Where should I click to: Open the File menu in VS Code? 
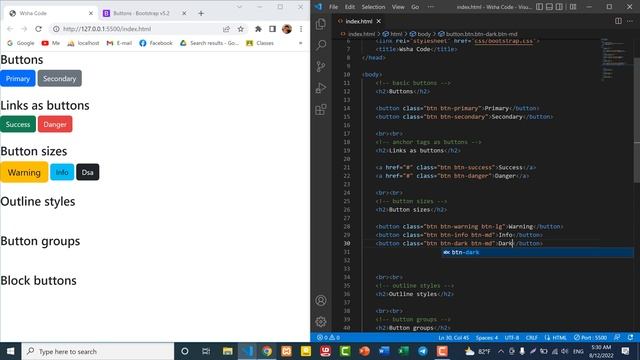[x=333, y=7]
